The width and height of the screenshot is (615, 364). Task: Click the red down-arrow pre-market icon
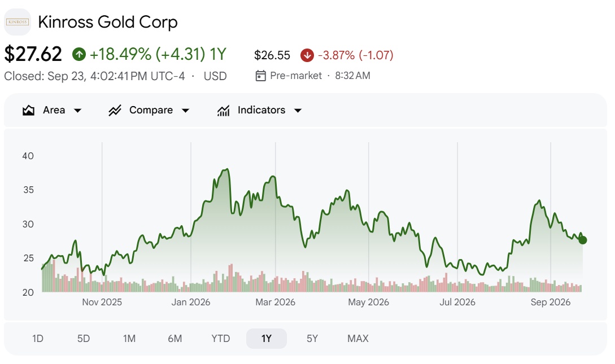[x=307, y=55]
